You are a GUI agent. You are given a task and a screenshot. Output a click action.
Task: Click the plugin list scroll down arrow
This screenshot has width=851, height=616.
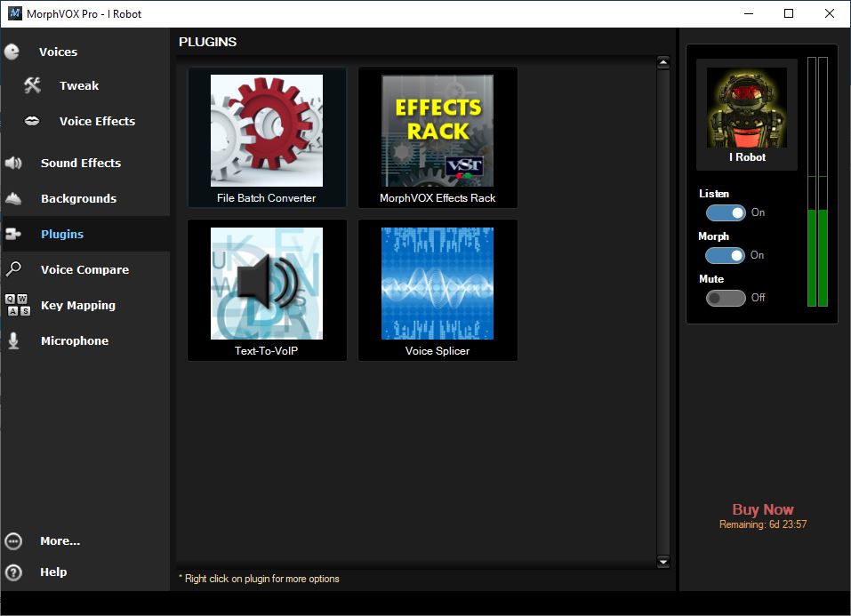663,562
